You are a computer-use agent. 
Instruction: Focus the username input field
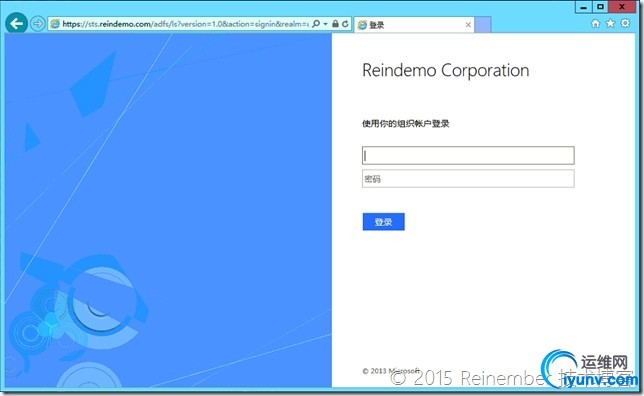(468, 155)
